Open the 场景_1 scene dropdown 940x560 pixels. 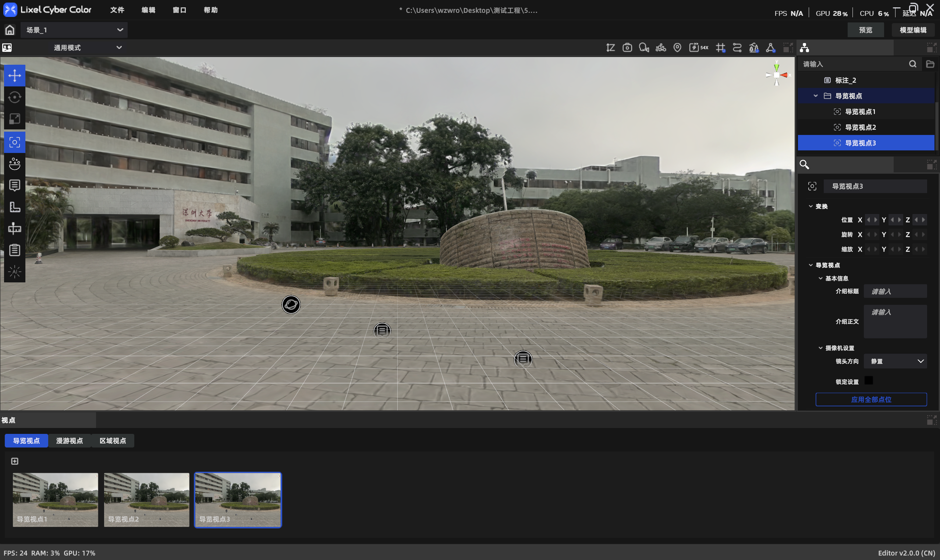[x=74, y=30]
